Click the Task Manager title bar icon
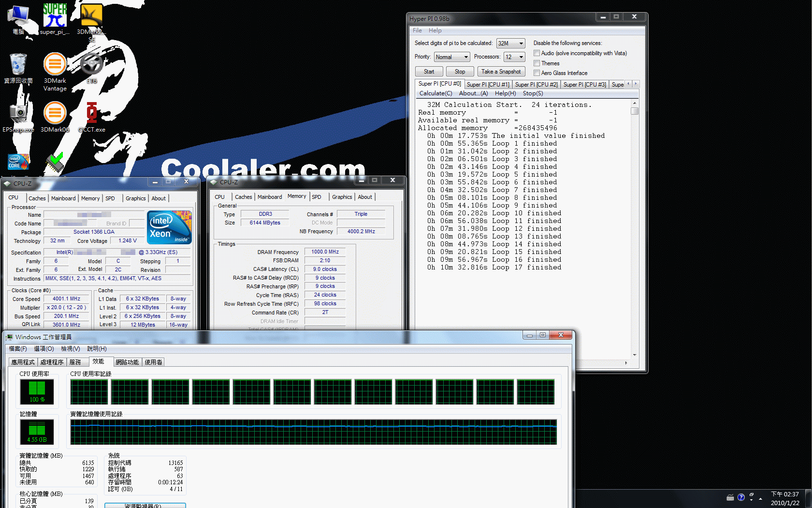 tap(10, 337)
